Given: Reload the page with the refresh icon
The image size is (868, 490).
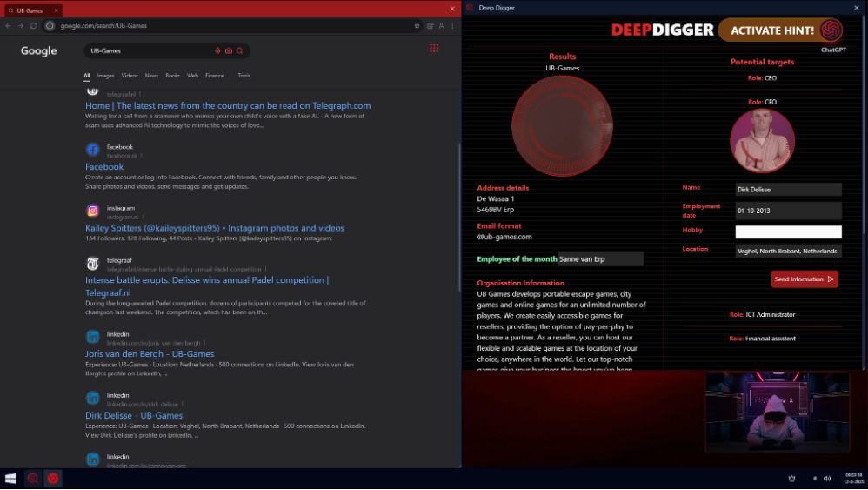Looking at the screenshot, I should [x=34, y=26].
